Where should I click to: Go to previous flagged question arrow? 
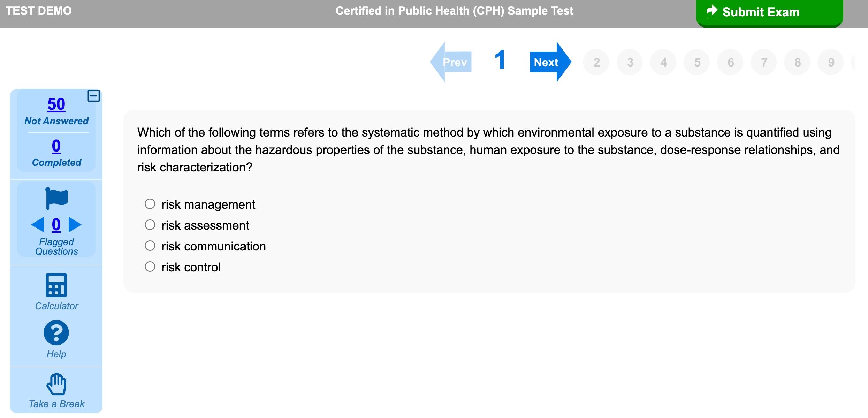coord(38,225)
